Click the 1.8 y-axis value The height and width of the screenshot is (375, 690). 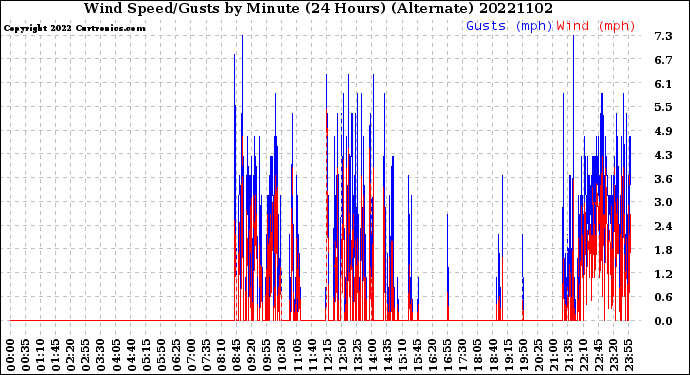click(x=664, y=250)
